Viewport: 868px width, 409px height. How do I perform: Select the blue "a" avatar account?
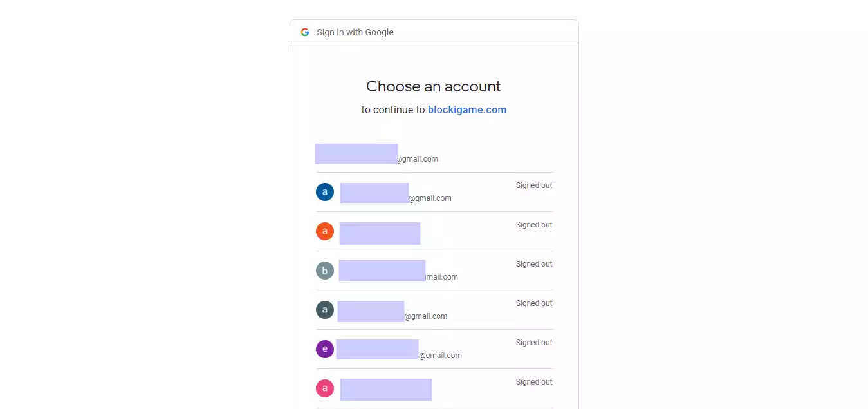325,192
